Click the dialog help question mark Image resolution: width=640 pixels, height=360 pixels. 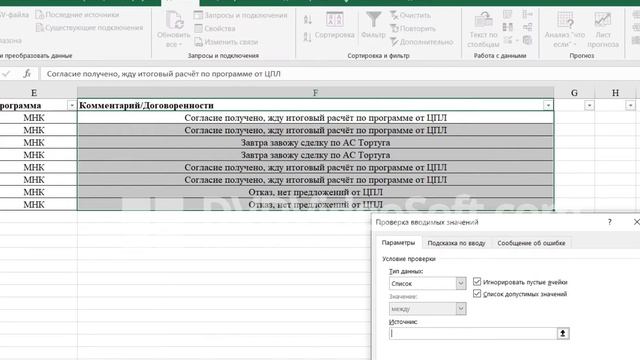tap(609, 222)
